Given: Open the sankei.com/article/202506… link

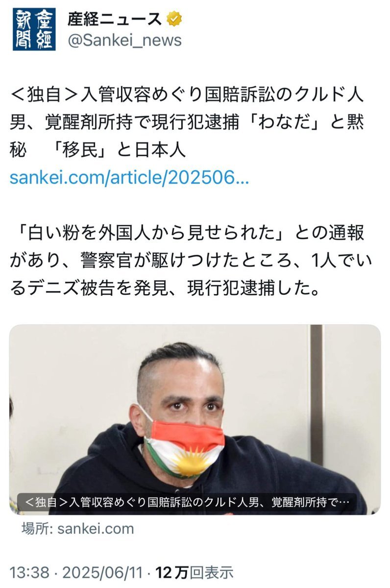Looking at the screenshot, I should coord(129,176).
